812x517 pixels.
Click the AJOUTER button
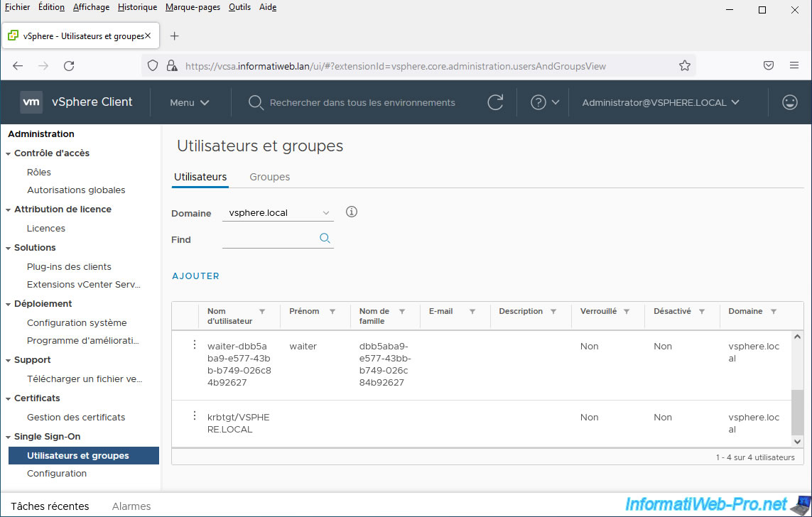(x=196, y=276)
